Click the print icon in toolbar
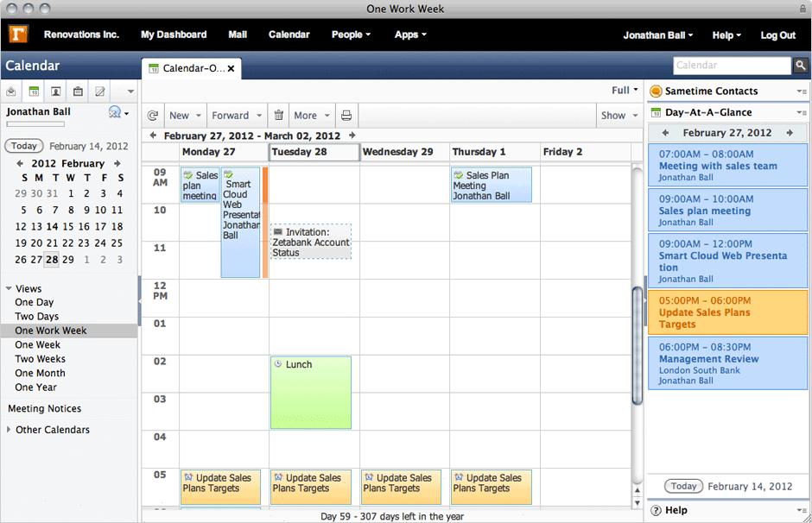Image resolution: width=812 pixels, height=523 pixels. 346,116
